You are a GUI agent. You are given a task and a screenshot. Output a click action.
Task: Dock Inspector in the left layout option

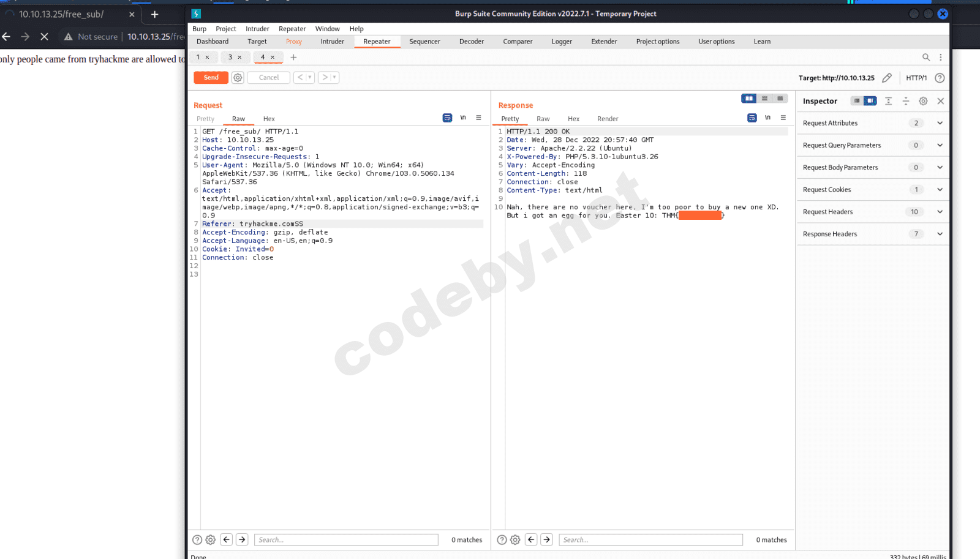click(x=857, y=101)
